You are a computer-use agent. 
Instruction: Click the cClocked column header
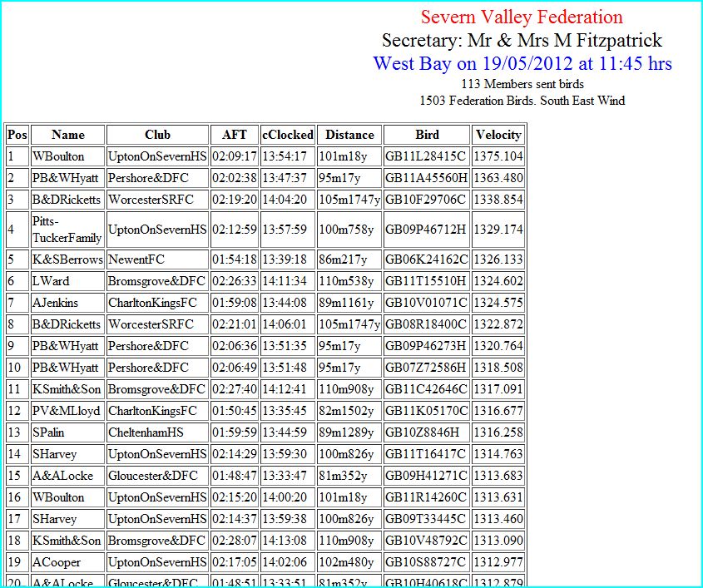click(x=288, y=135)
